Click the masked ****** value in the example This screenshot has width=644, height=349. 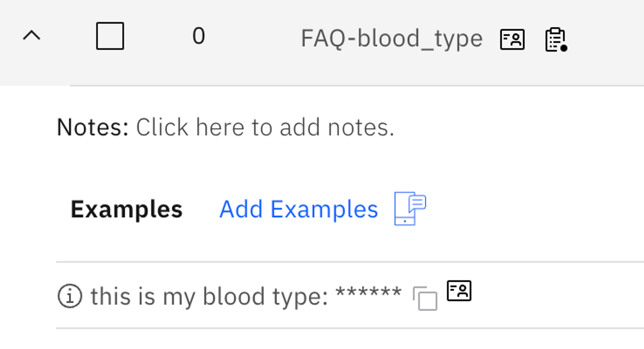tap(368, 292)
